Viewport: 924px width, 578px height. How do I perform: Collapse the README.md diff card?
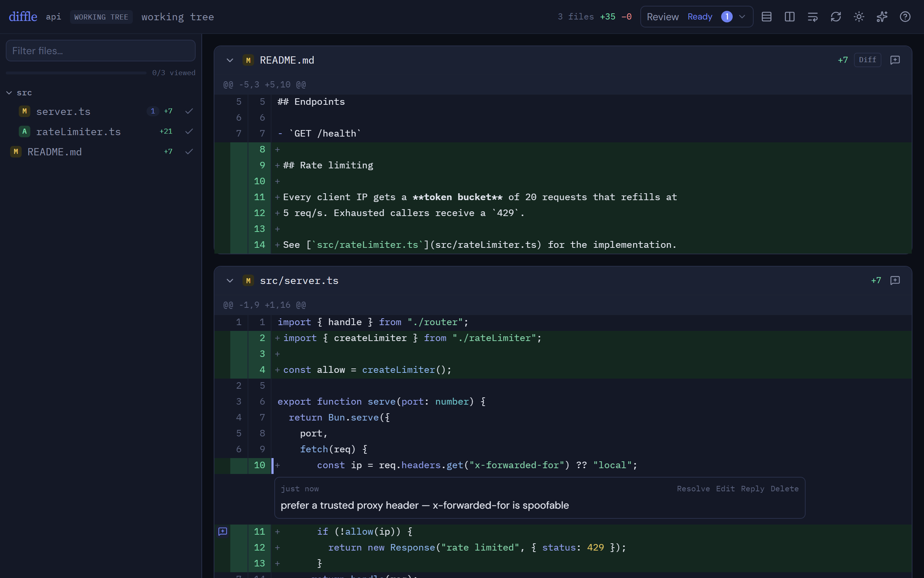(230, 60)
